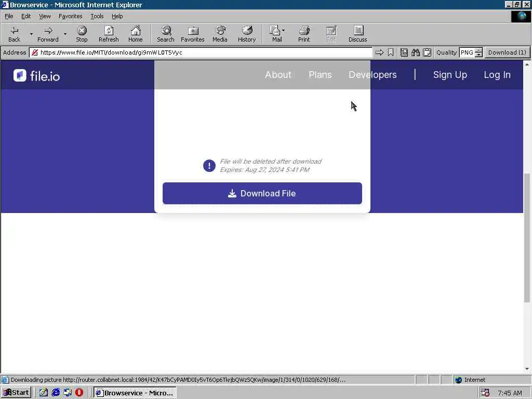
Task: Open the Favorites menu
Action: (x=70, y=16)
